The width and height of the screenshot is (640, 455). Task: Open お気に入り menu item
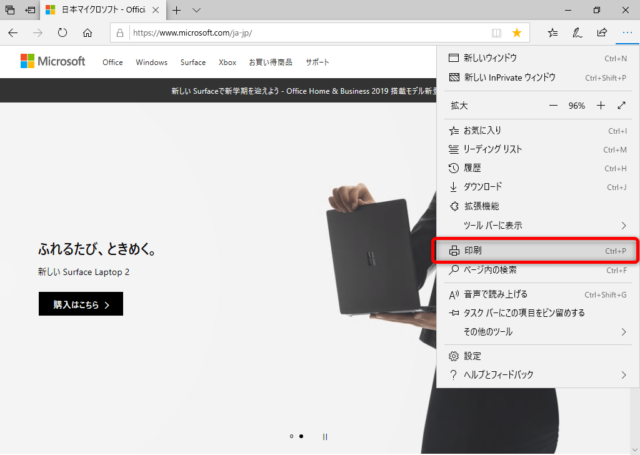coord(538,131)
